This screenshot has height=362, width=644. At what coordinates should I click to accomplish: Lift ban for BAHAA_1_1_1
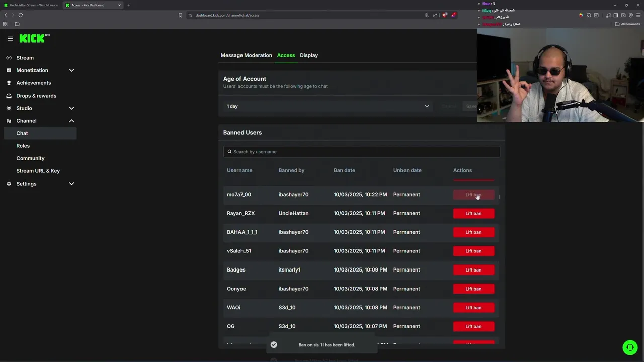click(x=473, y=232)
